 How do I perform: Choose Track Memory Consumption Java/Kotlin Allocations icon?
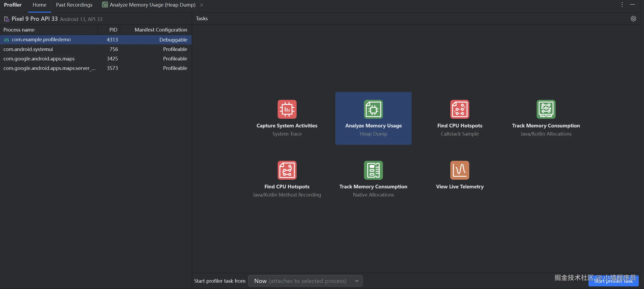pyautogui.click(x=546, y=109)
